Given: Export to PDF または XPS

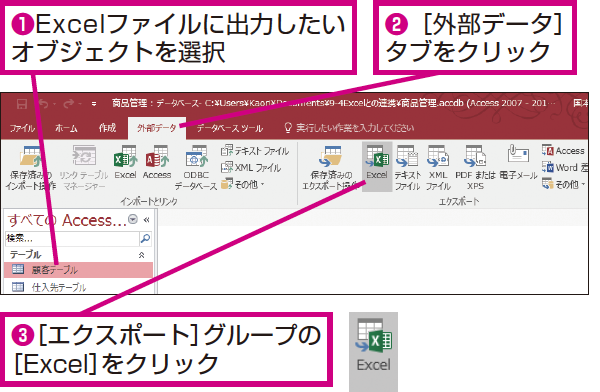Looking at the screenshot, I should coord(475,167).
